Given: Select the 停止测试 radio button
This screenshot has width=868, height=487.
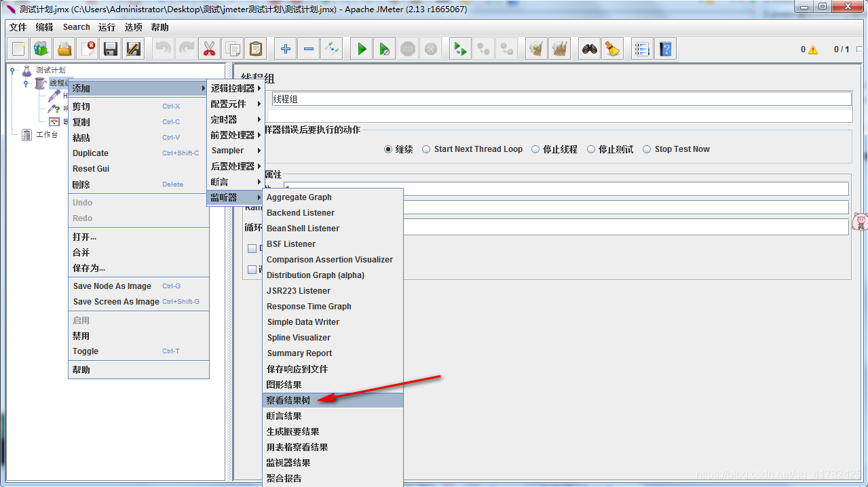Looking at the screenshot, I should pos(591,149).
